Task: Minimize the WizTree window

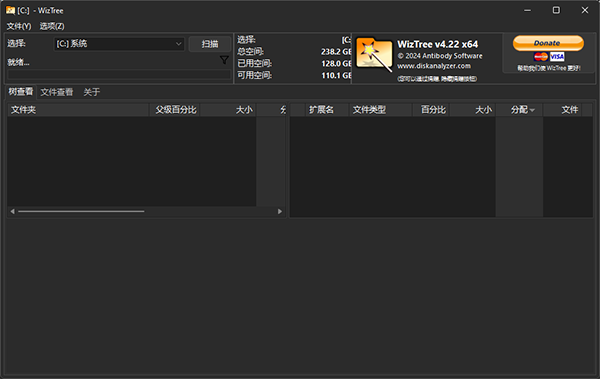Action: coord(527,10)
